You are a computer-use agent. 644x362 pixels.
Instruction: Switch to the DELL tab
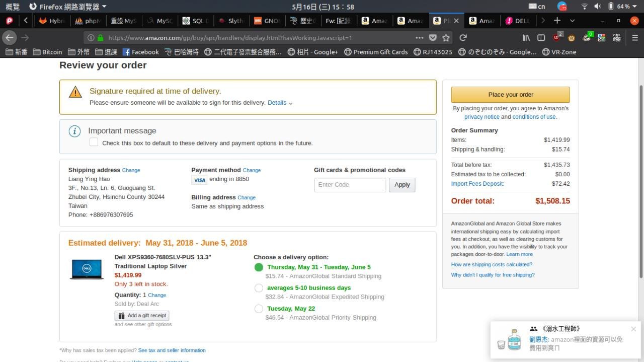click(518, 21)
